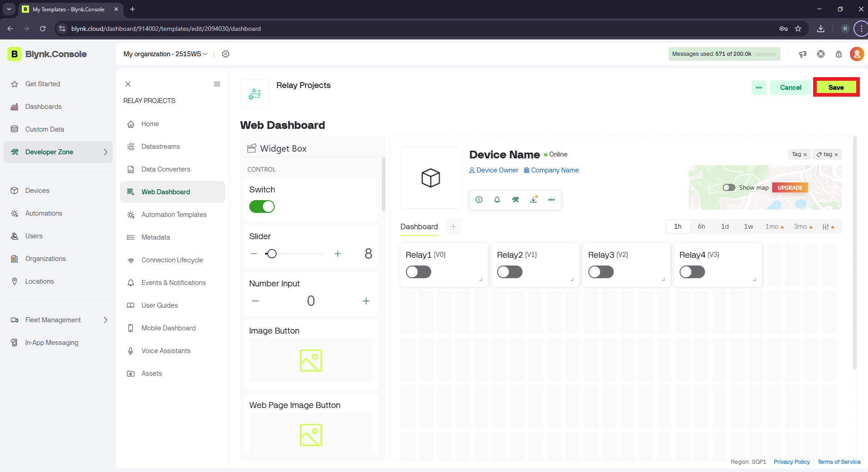Expand the Fleet Management section
Viewport: 868px width, 472px height.
(x=105, y=320)
